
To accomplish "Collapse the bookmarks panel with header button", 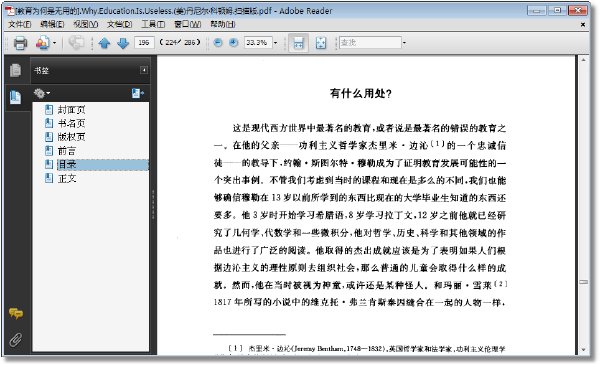I will (144, 70).
